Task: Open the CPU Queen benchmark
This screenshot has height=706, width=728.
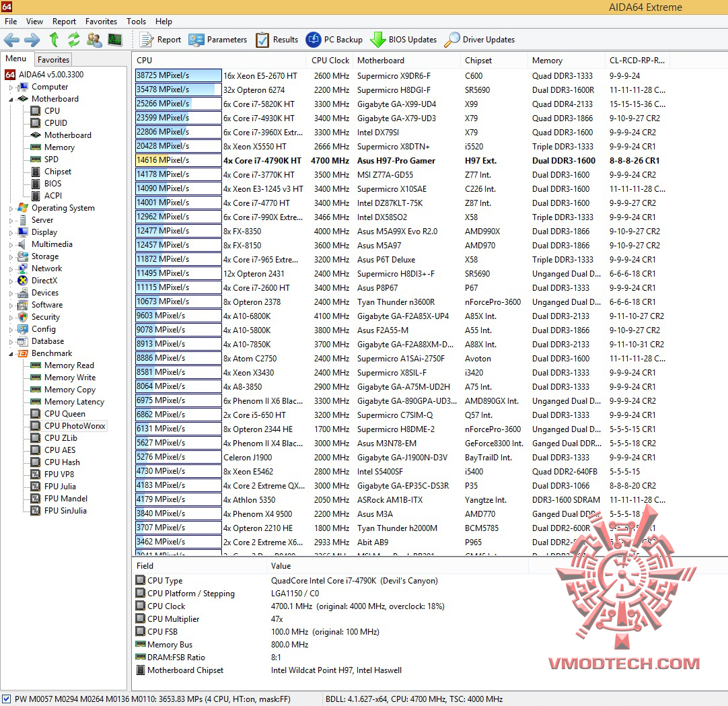Action: coord(65,414)
